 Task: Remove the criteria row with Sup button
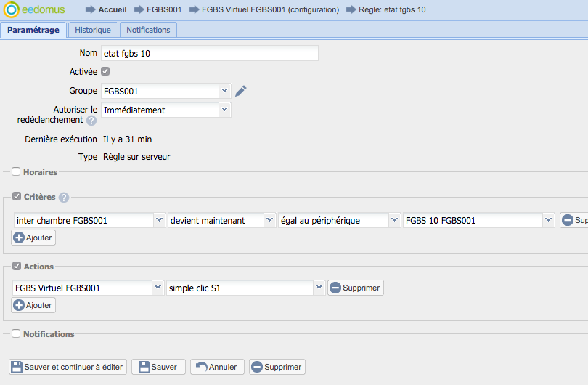pyautogui.click(x=574, y=220)
